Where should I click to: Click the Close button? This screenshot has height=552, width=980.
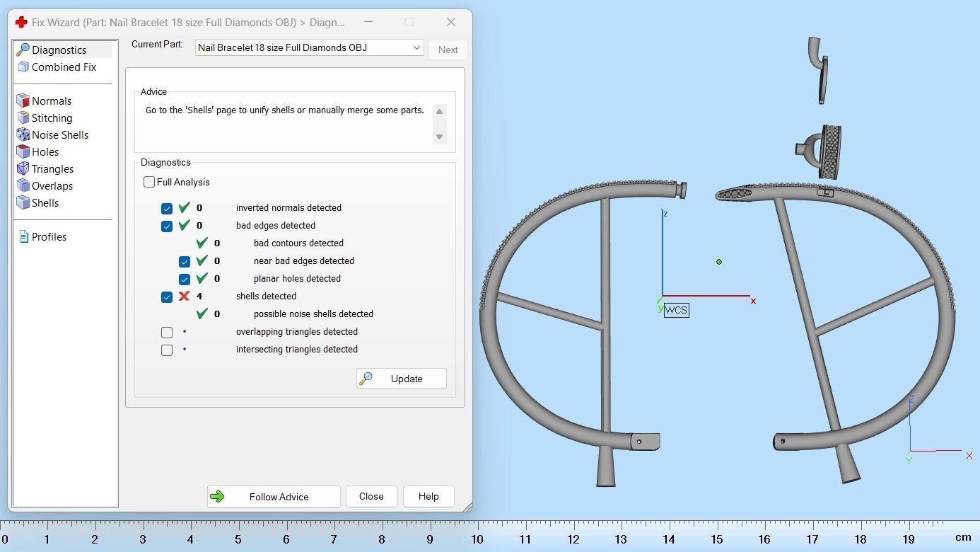coord(371,496)
